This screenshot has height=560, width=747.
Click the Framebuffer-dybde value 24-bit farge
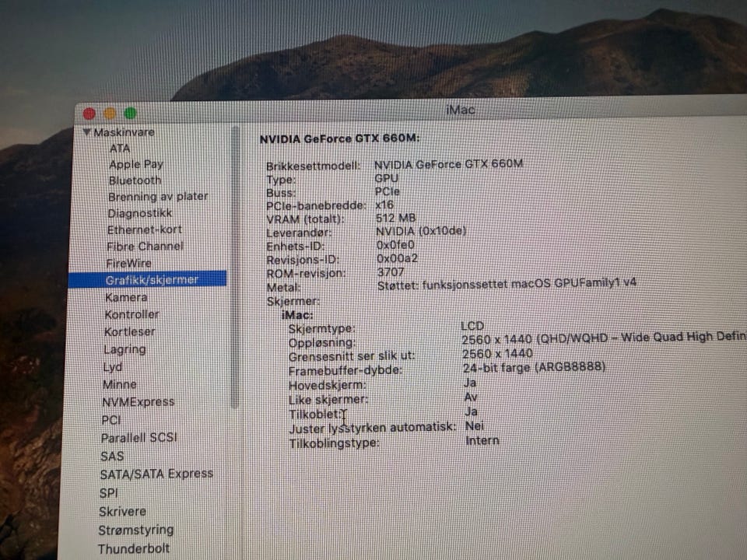click(x=534, y=368)
